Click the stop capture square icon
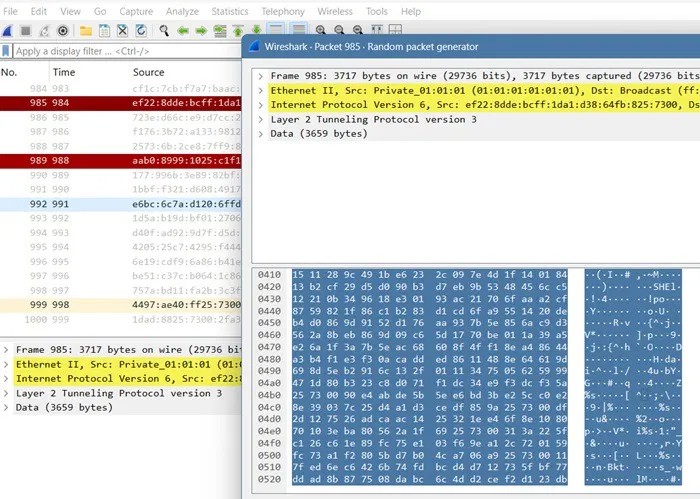Screen dimensions: 700x499 pos(27,31)
